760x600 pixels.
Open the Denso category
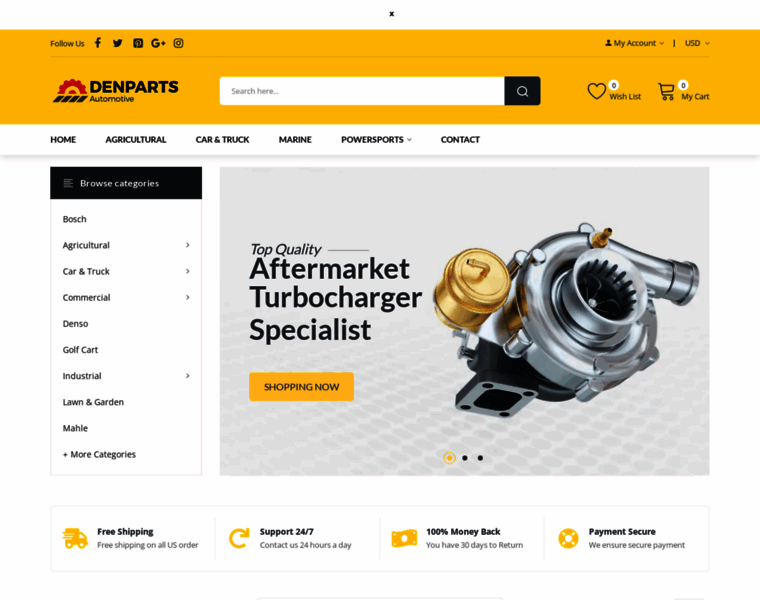(75, 324)
